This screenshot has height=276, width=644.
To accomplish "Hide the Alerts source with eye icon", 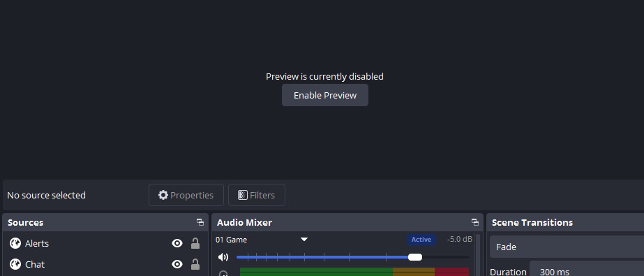I will (x=177, y=243).
